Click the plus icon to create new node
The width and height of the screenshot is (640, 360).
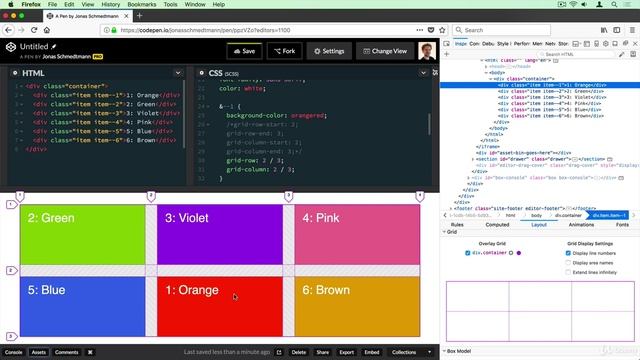pos(447,54)
